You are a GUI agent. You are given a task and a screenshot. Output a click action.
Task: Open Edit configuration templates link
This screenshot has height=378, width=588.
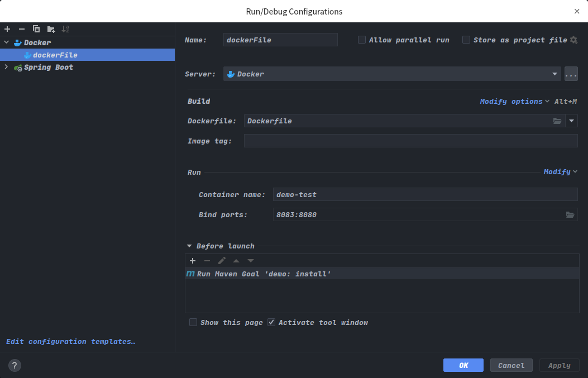tap(70, 342)
